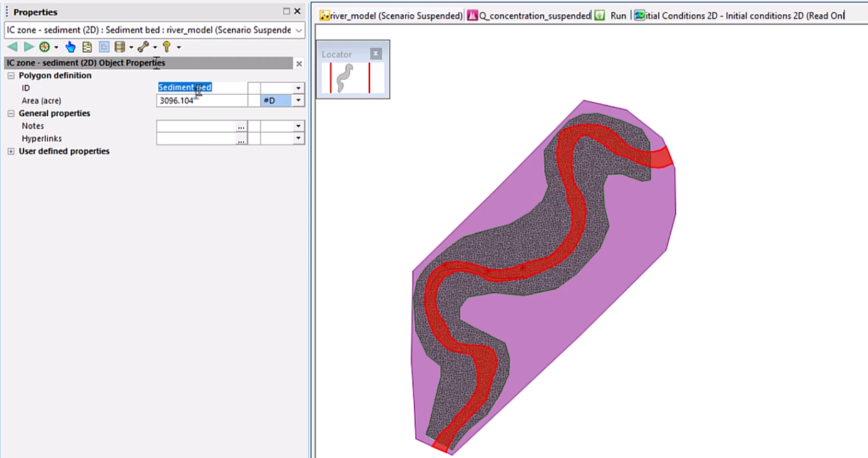Click the blue hand pointer selection icon
This screenshot has height=458, width=868.
point(71,46)
